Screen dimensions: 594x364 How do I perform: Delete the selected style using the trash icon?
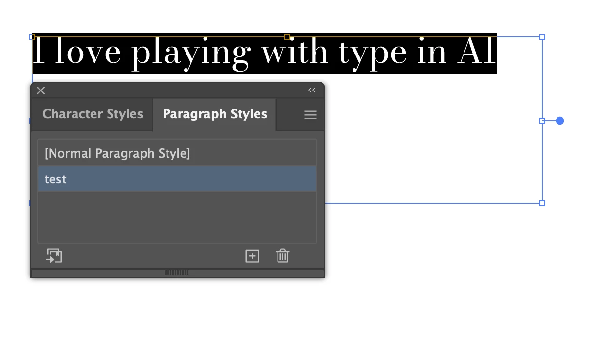coord(283,256)
